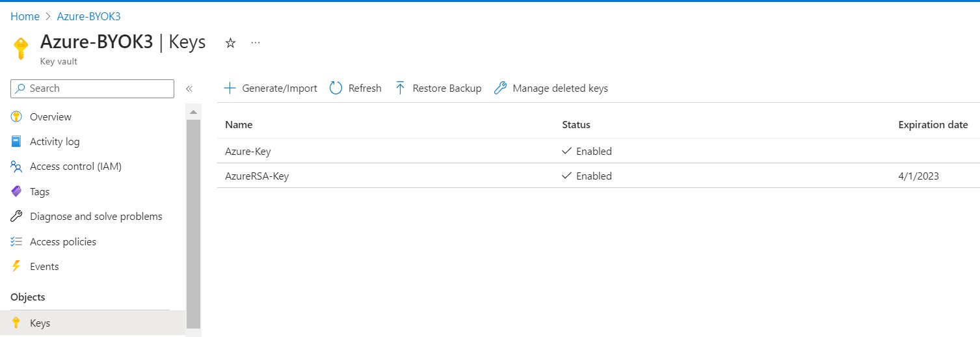Click the Restore Backup upload arrow icon

(x=401, y=88)
